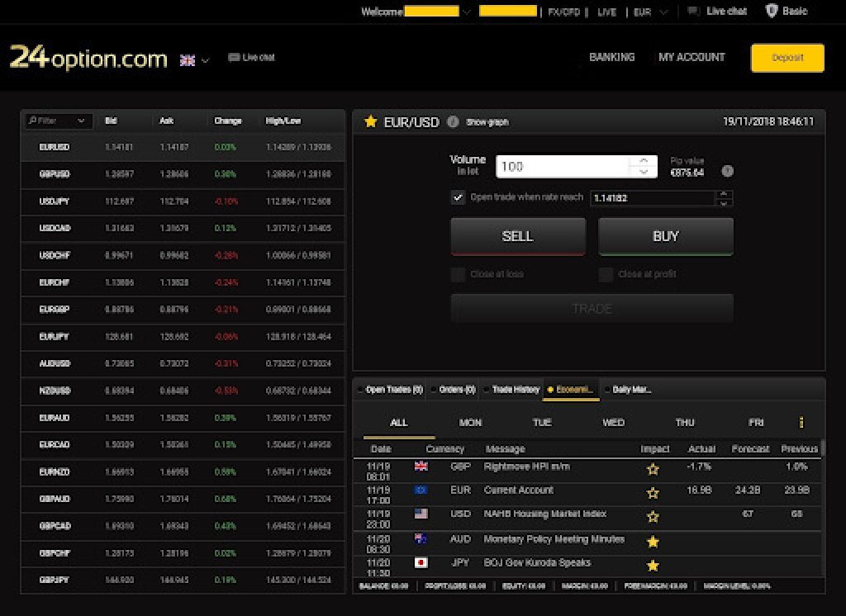
Task: Increase the trigger rate value
Action: 724,194
